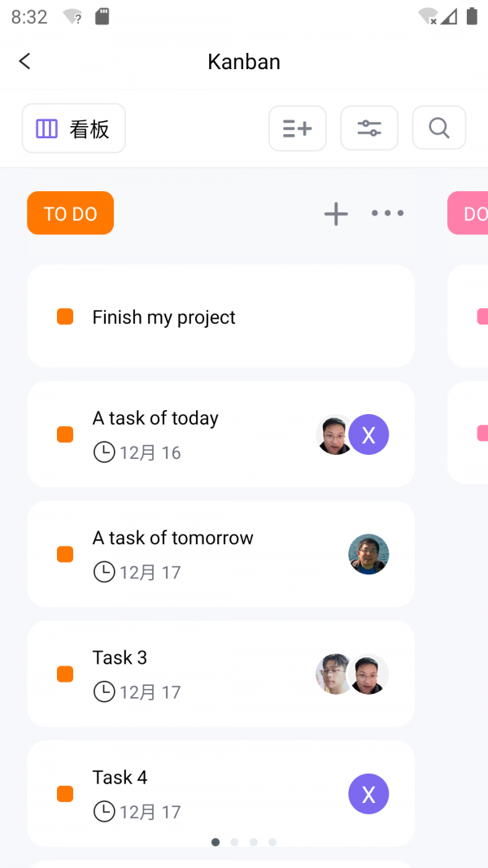Viewport: 488px width, 868px height.
Task: Open the 看板 view switcher dropdown
Action: 74,129
